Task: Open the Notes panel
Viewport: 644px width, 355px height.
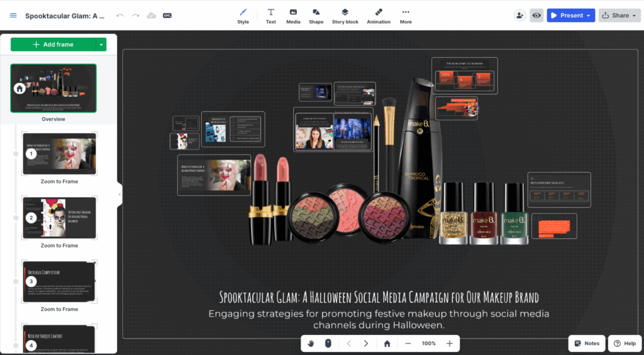Action: 587,344
